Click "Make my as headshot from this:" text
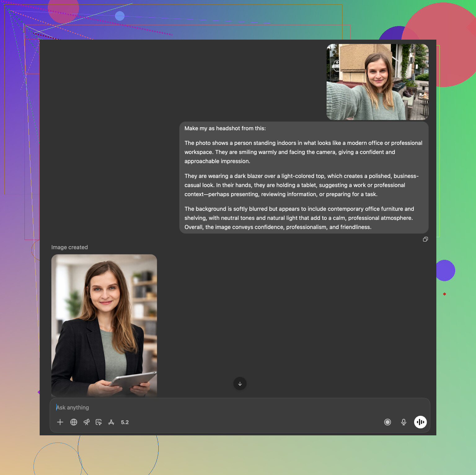The image size is (476, 475). tap(225, 129)
